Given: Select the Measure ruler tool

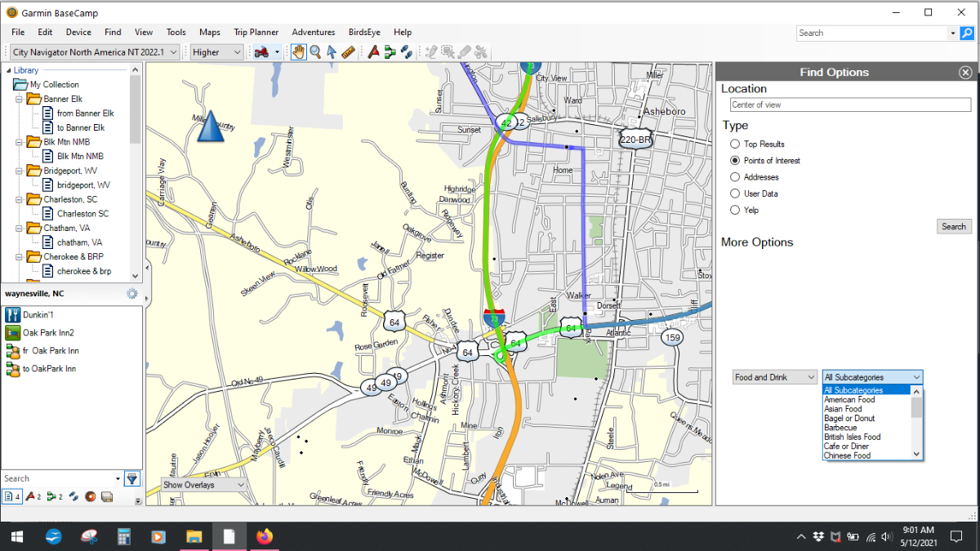Looking at the screenshot, I should pyautogui.click(x=349, y=52).
